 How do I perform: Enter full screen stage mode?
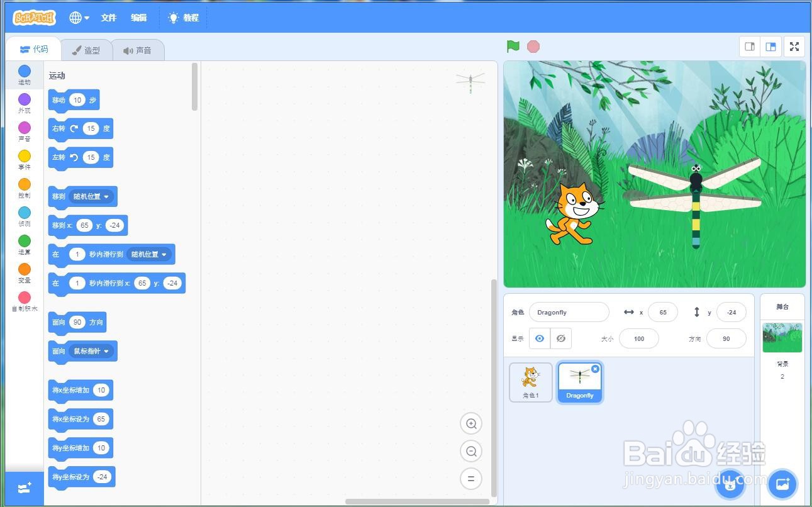click(794, 47)
